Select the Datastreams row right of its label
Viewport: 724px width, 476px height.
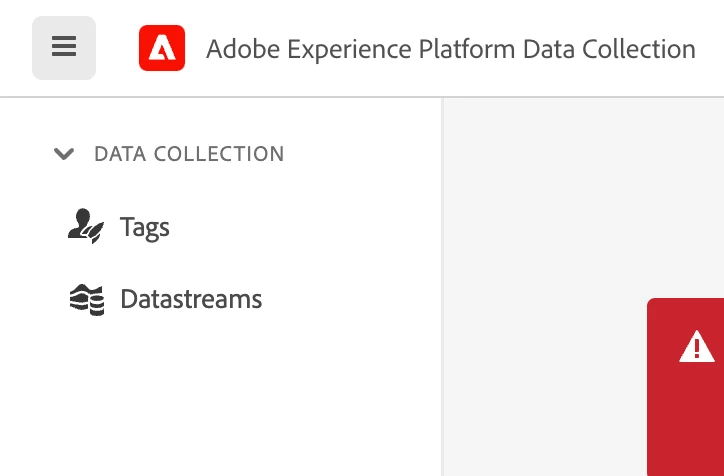coord(350,299)
